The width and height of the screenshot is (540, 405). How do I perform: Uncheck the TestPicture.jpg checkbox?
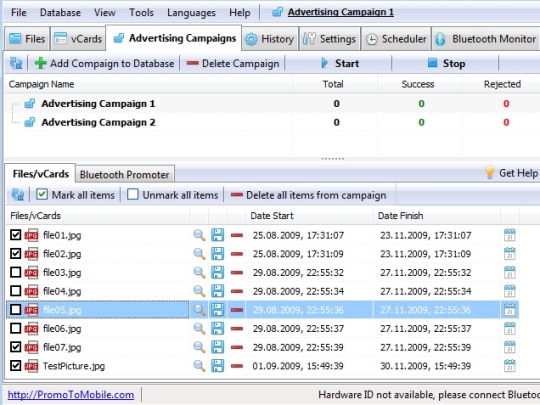click(x=15, y=365)
